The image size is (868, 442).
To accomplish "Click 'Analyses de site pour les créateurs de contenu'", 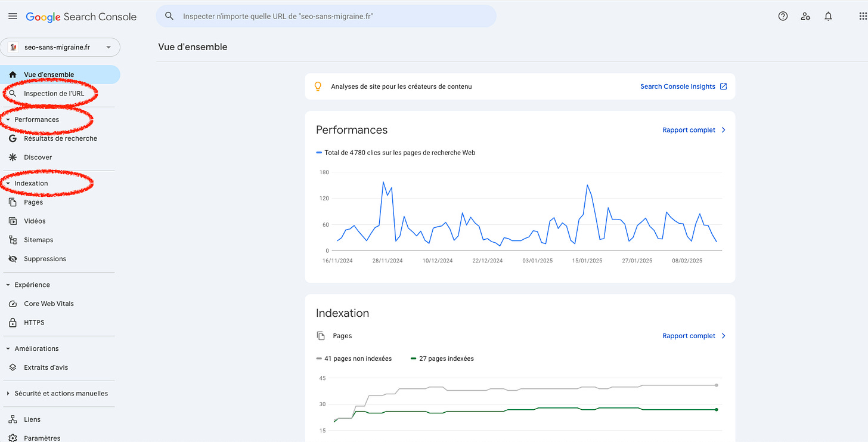I will pyautogui.click(x=401, y=86).
